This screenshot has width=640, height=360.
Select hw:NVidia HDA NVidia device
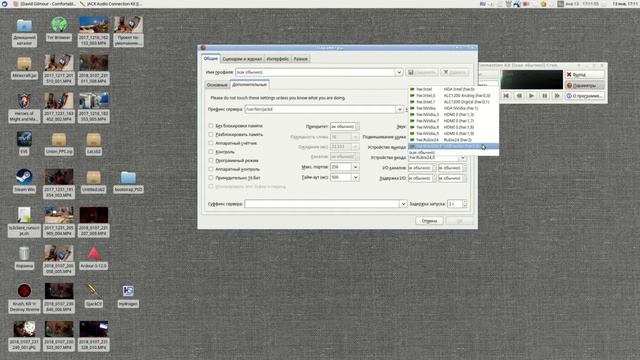[x=453, y=108]
